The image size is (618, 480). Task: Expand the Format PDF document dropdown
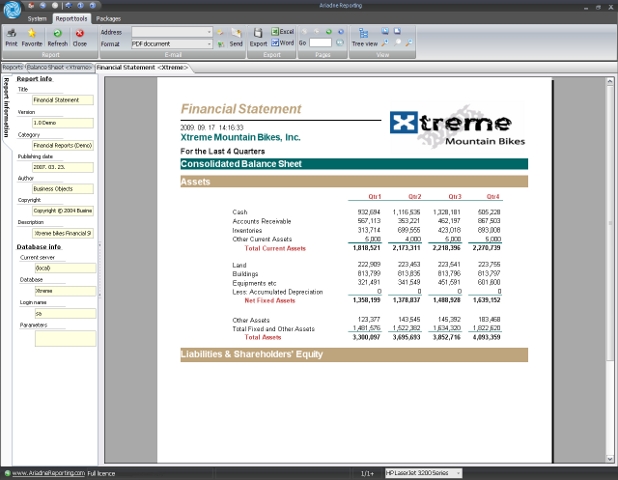tap(209, 44)
